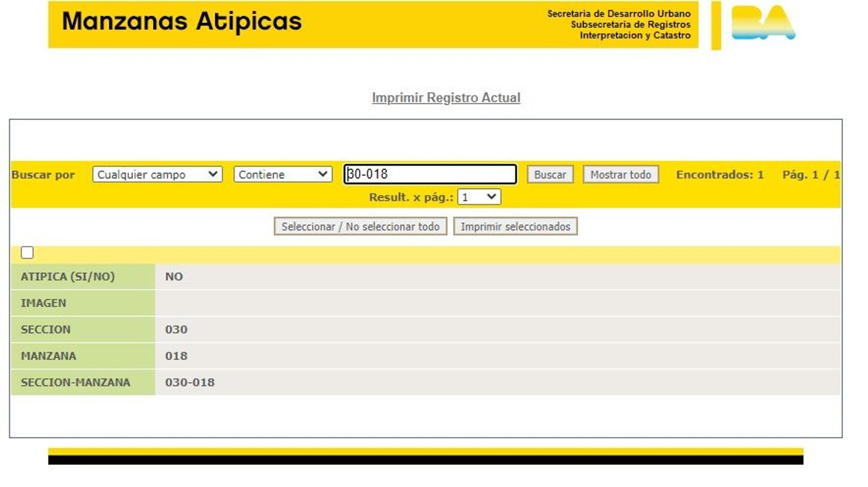Click Seleccionar / No seleccionar todo
The width and height of the screenshot is (868, 487).
pyautogui.click(x=360, y=226)
